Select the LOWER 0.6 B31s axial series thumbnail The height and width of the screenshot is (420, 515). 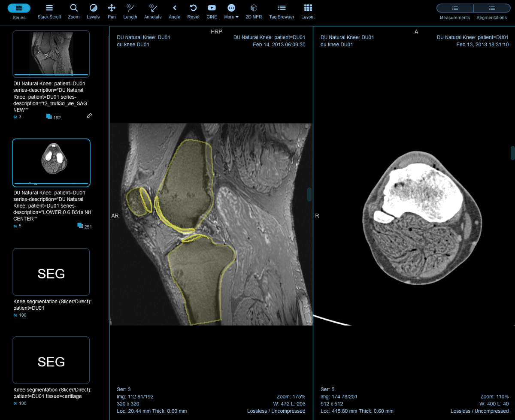[51, 162]
